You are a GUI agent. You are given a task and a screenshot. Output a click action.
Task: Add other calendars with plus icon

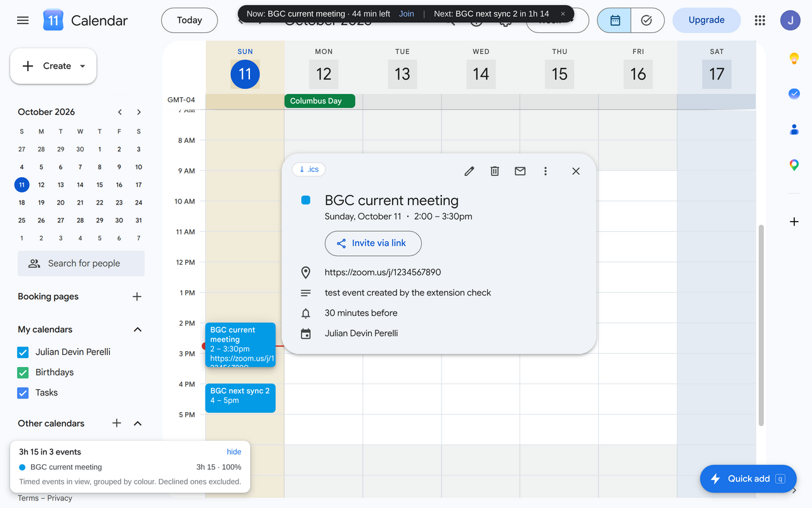pyautogui.click(x=117, y=423)
